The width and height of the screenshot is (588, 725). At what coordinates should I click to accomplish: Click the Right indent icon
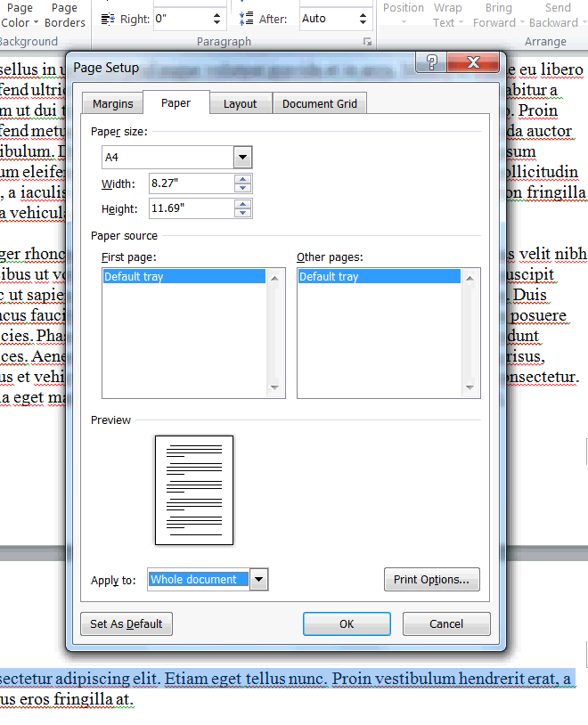[x=108, y=19]
